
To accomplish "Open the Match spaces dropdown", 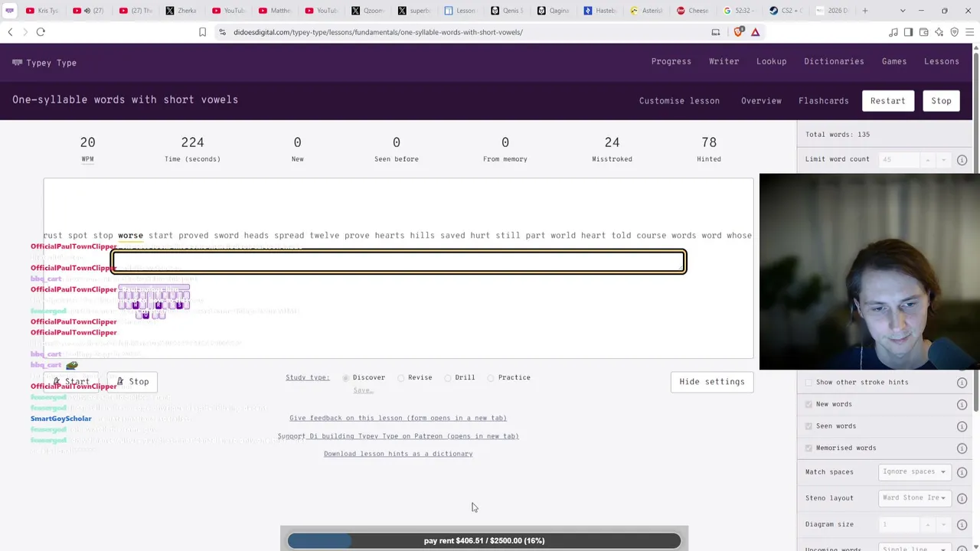I will click(913, 472).
